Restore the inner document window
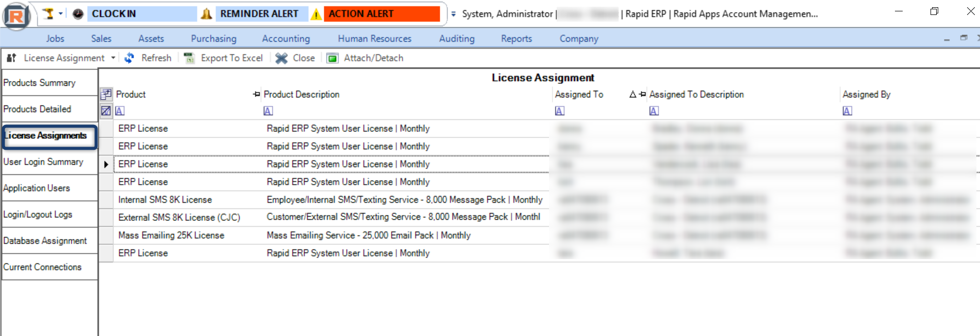The width and height of the screenshot is (980, 336). (964, 38)
